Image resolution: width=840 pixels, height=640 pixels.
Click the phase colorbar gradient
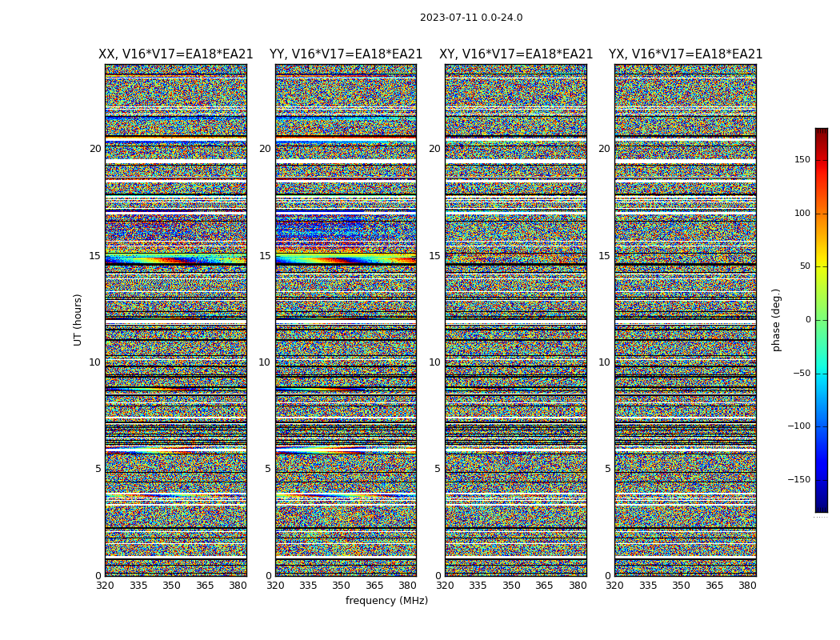click(822, 320)
